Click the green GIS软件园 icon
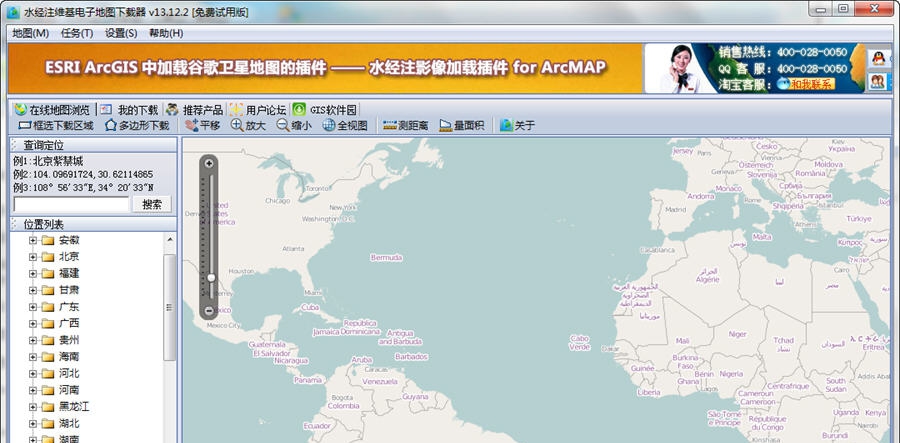The image size is (900, 443). pos(299,109)
